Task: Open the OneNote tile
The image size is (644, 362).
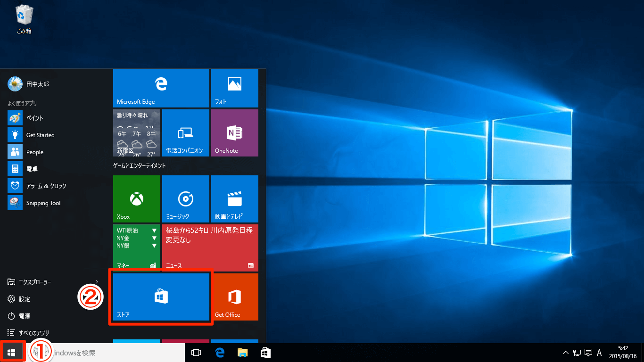Action: [235, 133]
